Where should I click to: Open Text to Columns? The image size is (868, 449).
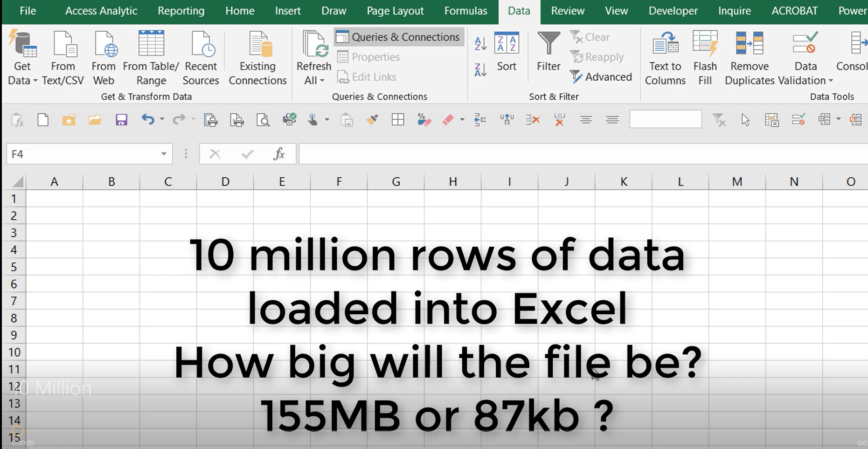click(665, 56)
